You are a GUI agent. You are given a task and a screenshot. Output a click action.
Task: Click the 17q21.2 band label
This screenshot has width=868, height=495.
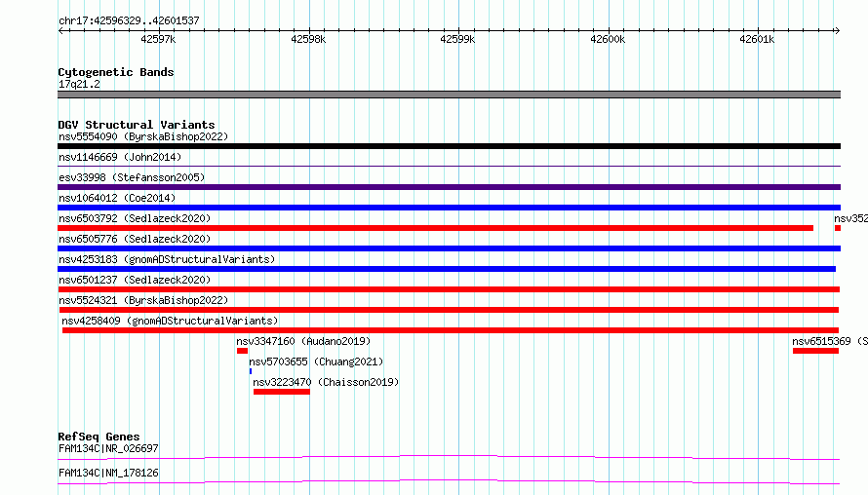click(79, 84)
